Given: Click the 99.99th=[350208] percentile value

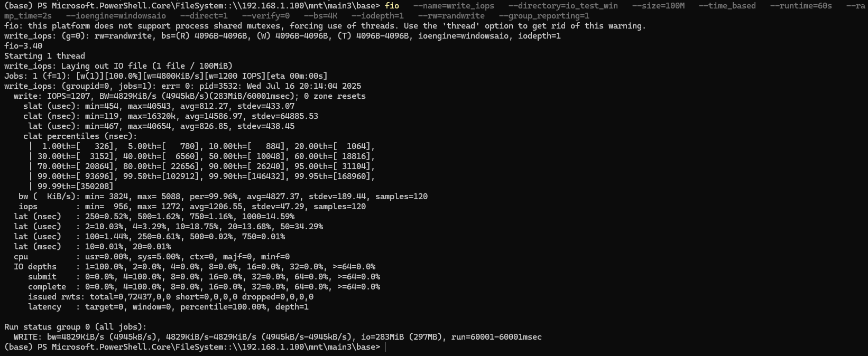Looking at the screenshot, I should coord(75,186).
